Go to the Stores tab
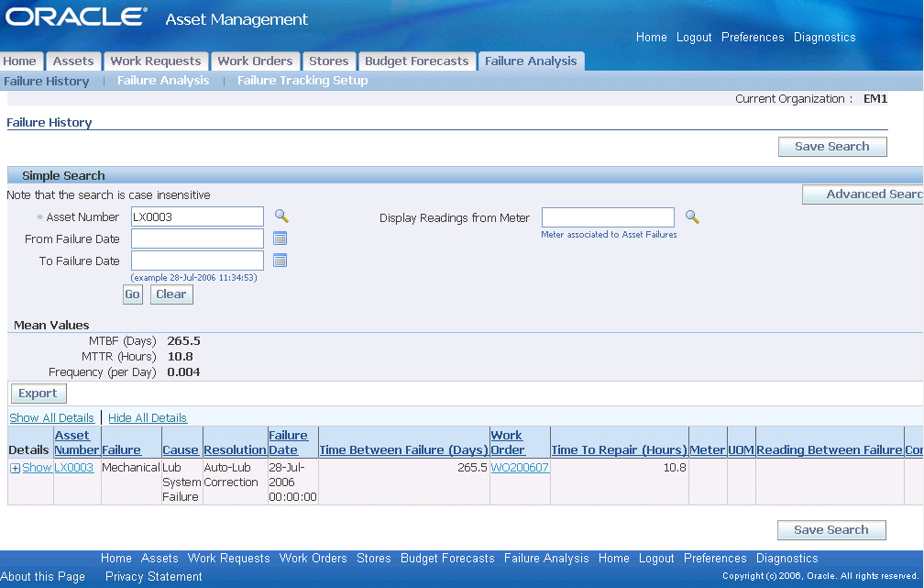Image resolution: width=924 pixels, height=588 pixels. click(329, 61)
